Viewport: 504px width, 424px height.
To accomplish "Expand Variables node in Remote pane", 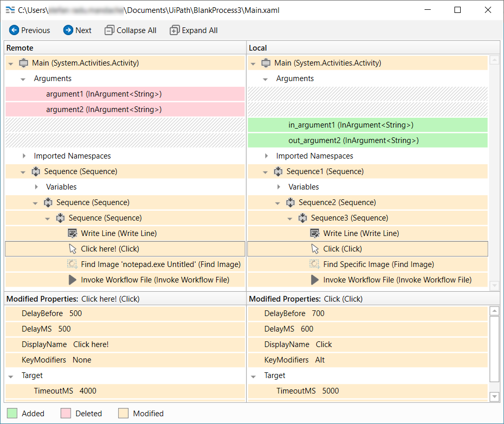I will tap(36, 187).
